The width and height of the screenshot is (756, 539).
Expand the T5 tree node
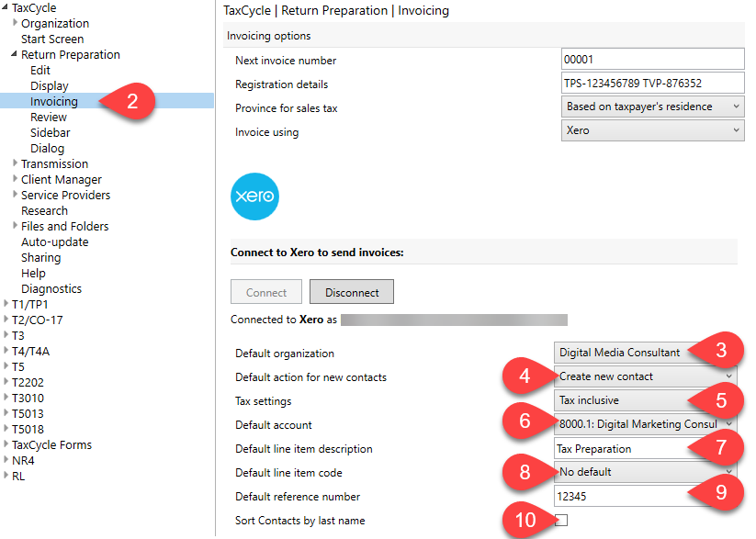pos(6,366)
